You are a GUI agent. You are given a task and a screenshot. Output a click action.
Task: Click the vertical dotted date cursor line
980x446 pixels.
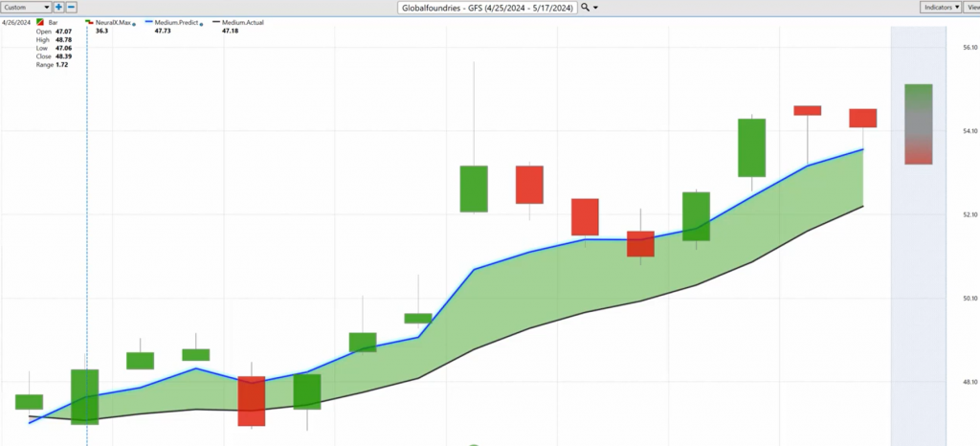87,239
